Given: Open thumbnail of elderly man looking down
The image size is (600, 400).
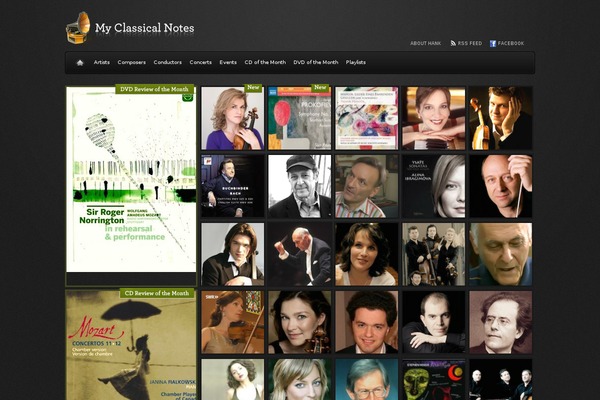Looking at the screenshot, I should (501, 255).
